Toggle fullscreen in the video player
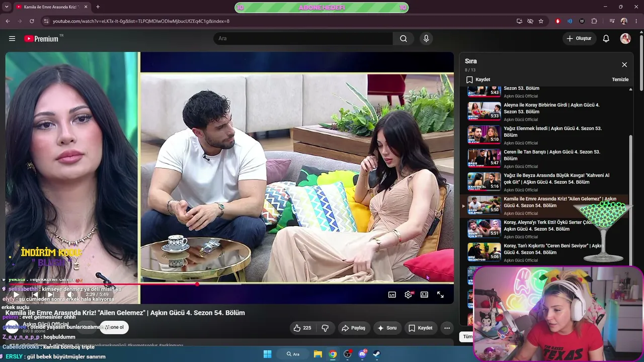 (440, 295)
